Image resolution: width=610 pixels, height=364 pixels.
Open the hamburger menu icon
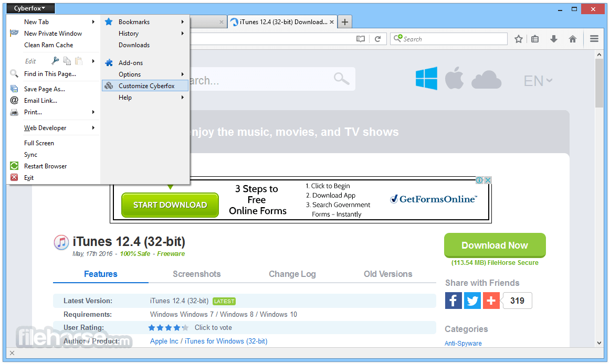click(x=594, y=38)
